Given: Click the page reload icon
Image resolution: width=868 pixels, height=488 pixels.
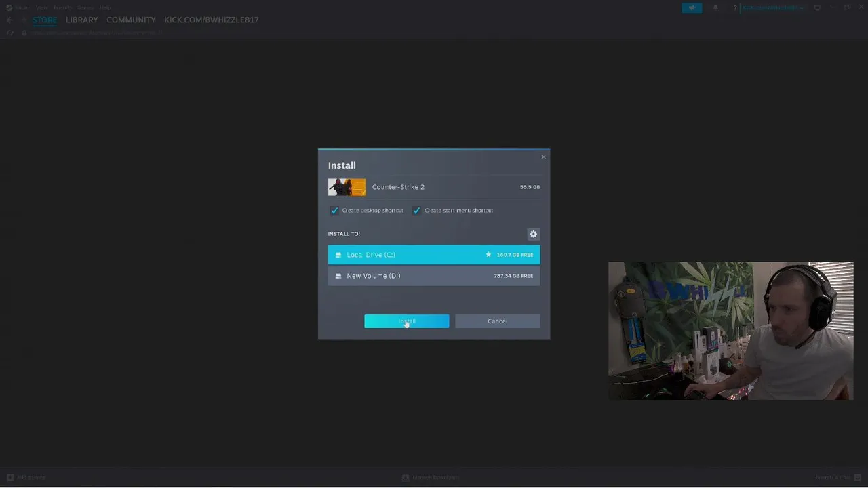Looking at the screenshot, I should tap(10, 33).
